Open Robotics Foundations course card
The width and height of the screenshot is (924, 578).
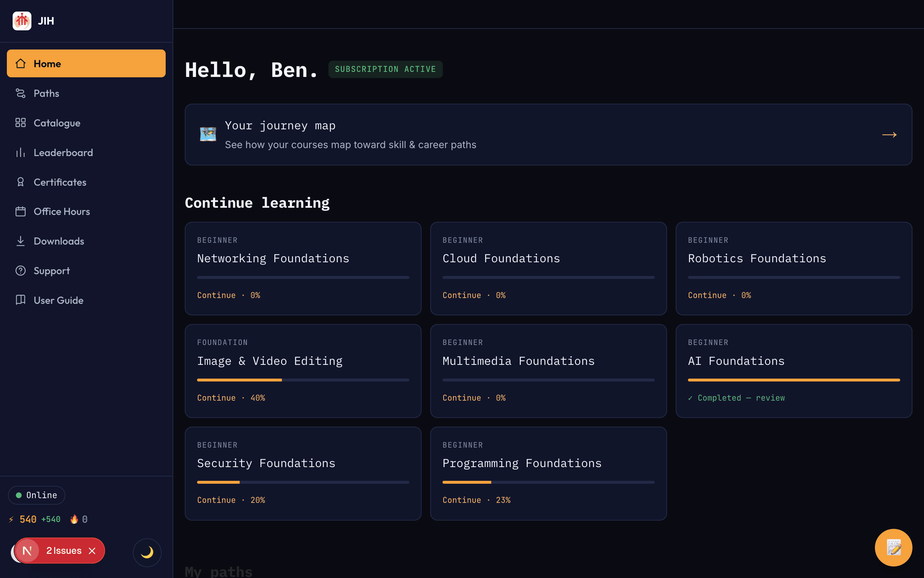[794, 268]
